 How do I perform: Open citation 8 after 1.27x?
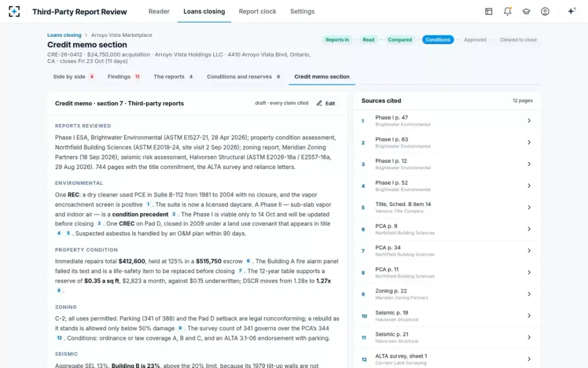(x=59, y=290)
